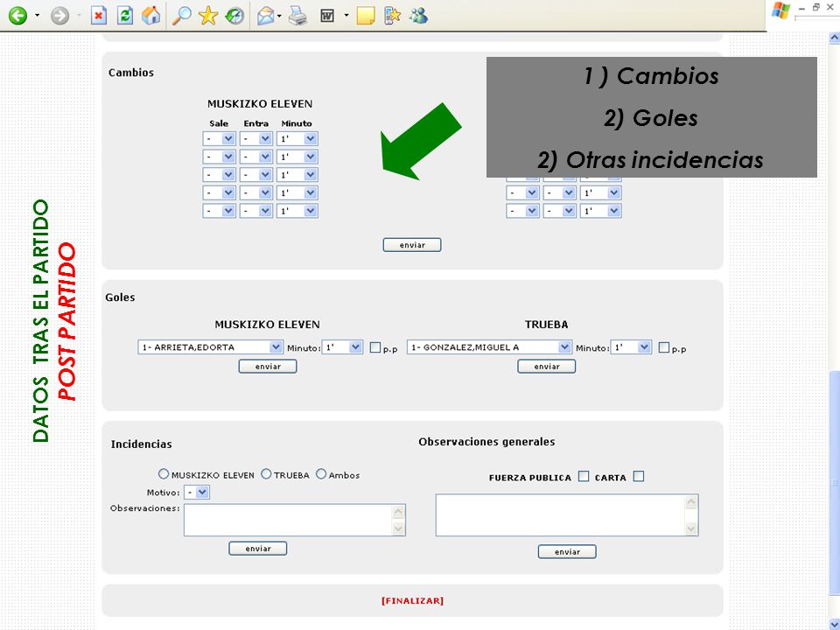Image resolution: width=840 pixels, height=630 pixels.
Task: Click the phone with star toolbar icon
Action: tap(392, 16)
